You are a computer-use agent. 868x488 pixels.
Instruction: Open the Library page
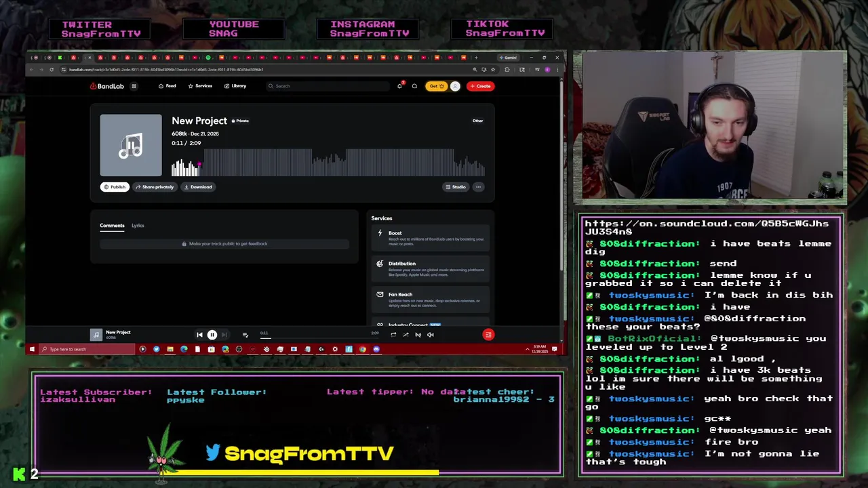tap(235, 86)
